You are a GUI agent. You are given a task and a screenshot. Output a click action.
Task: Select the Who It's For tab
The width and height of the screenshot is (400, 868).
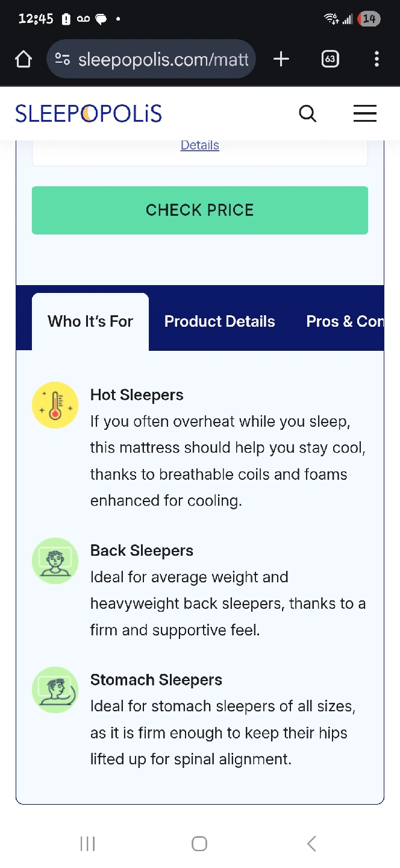coord(90,321)
